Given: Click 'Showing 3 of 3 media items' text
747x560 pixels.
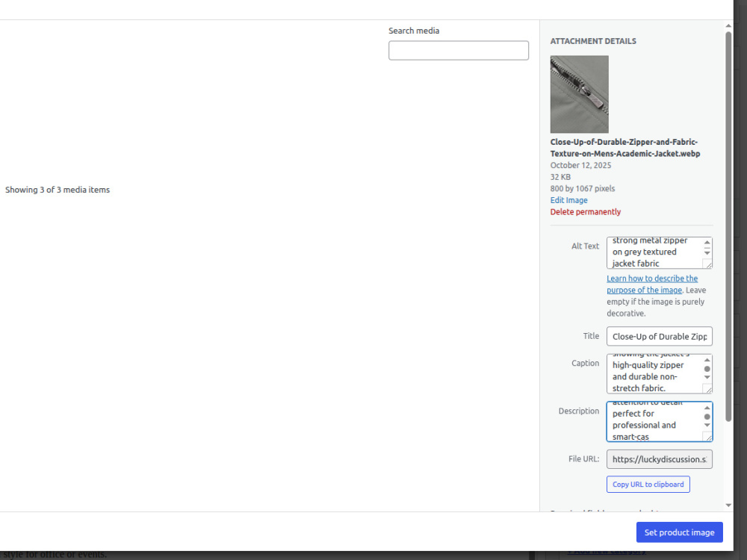Looking at the screenshot, I should click(58, 190).
